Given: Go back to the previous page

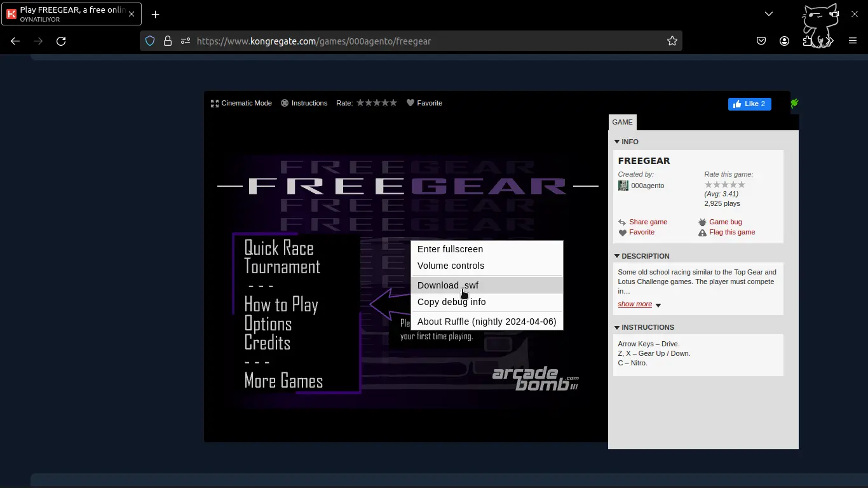Looking at the screenshot, I should click(x=15, y=41).
